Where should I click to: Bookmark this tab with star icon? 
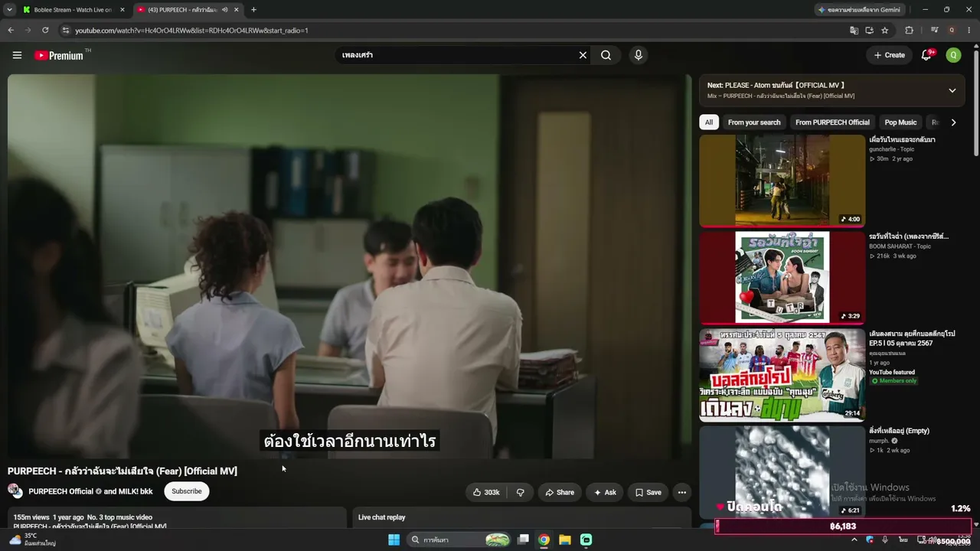[884, 31]
